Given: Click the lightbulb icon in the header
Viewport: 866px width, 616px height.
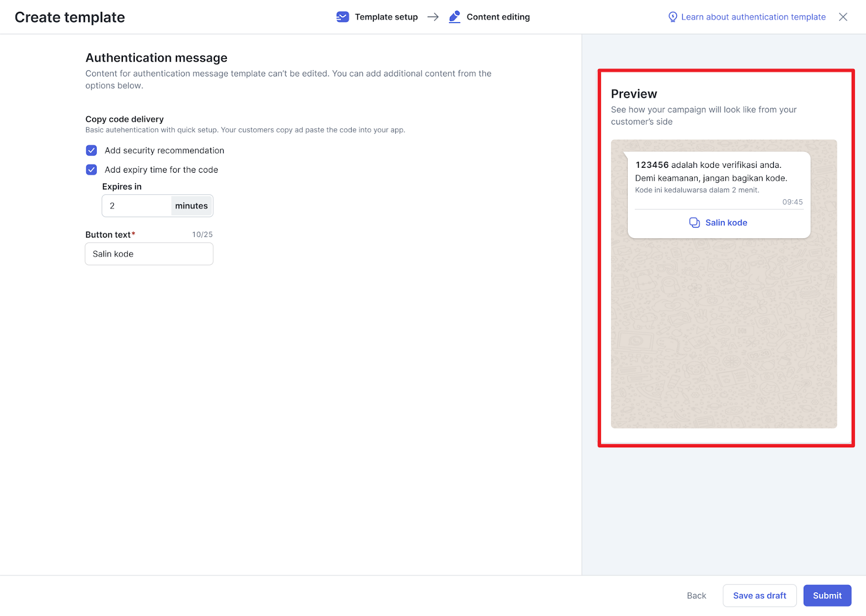Looking at the screenshot, I should pyautogui.click(x=673, y=17).
